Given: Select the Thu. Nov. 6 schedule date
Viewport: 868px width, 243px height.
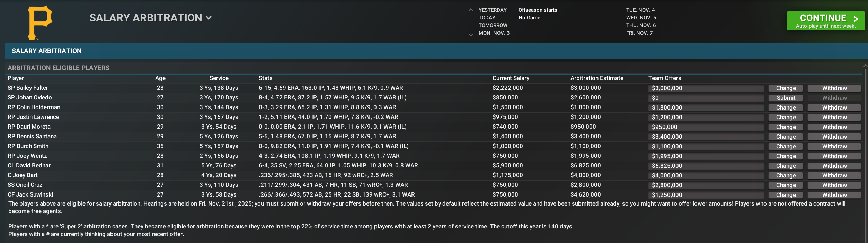Looking at the screenshot, I should point(641,25).
